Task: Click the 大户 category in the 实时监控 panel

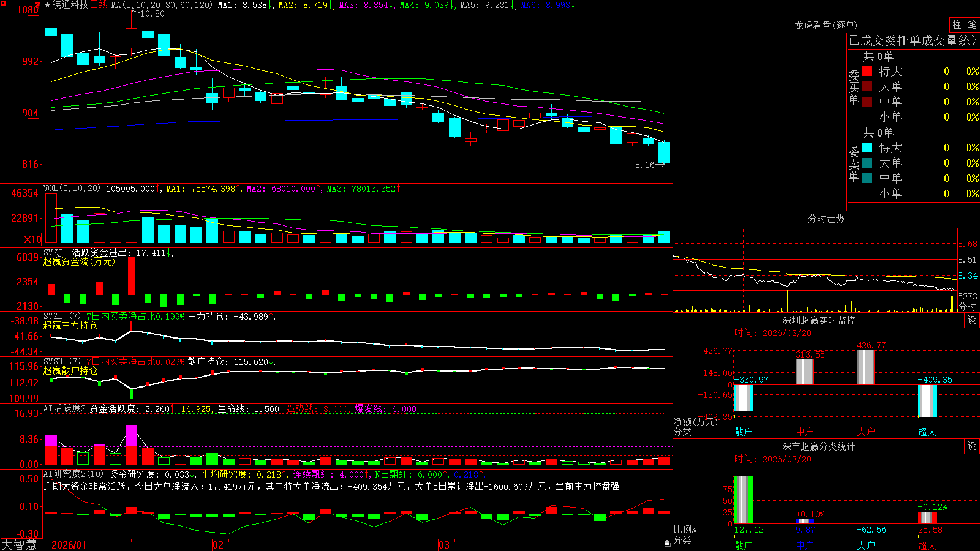Action: click(866, 432)
